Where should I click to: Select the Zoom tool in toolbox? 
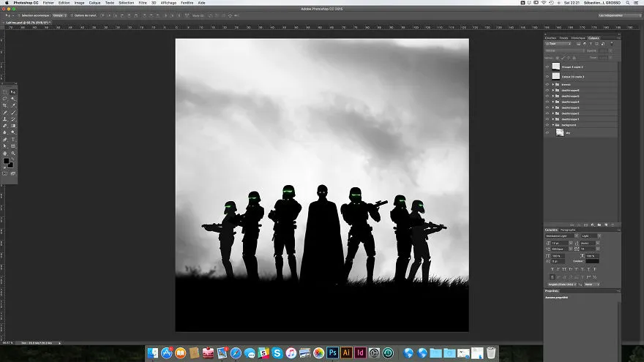pos(13,153)
